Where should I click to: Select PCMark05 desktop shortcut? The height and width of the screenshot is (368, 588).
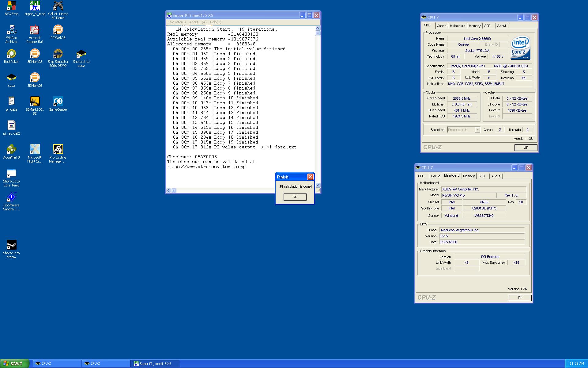click(x=58, y=32)
